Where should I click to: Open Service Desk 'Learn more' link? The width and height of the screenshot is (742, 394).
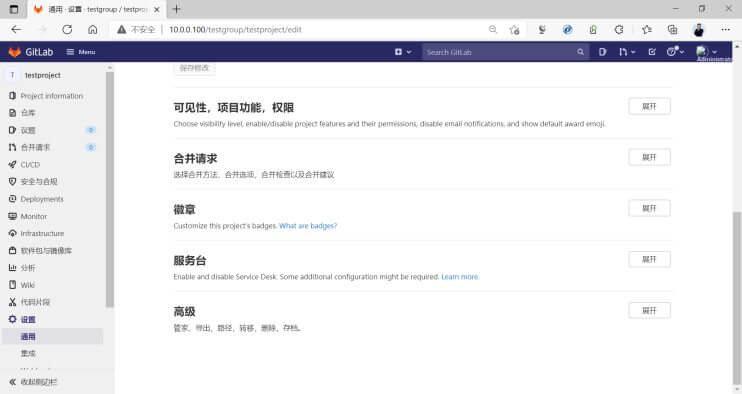(459, 277)
